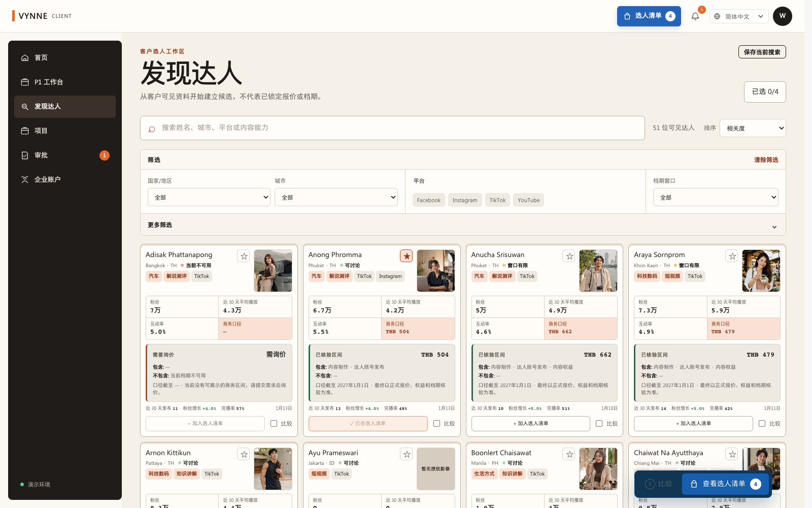Click the talent search input field
This screenshot has width=812, height=508.
coord(392,128)
